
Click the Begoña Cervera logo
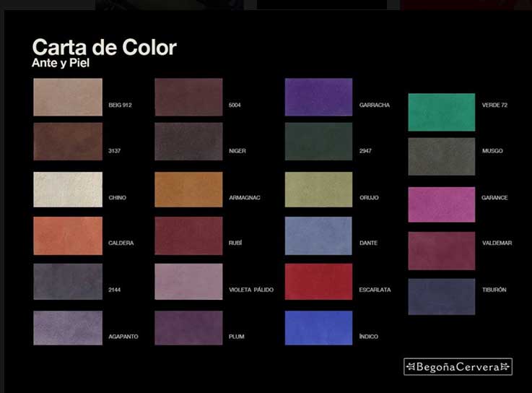[x=458, y=366]
